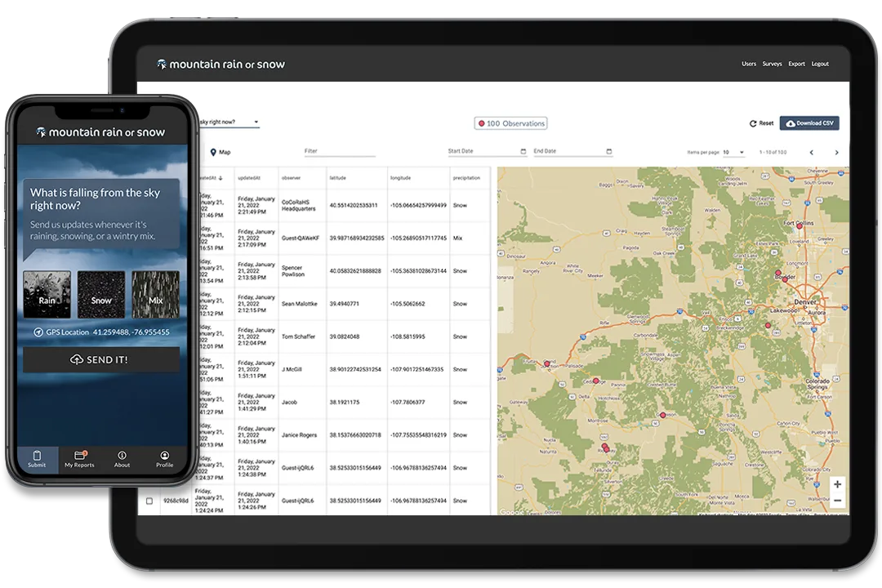This screenshot has height=588, width=882.
Task: Click the longitude column header
Action: pos(400,178)
